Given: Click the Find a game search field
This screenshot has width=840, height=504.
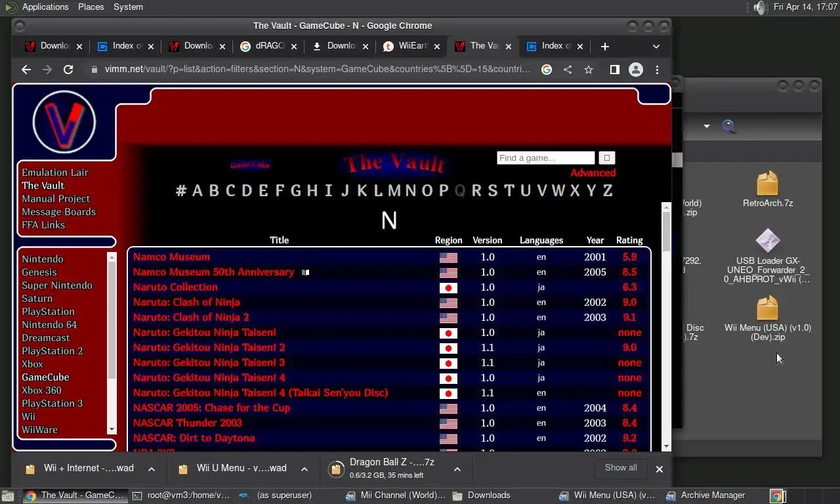Looking at the screenshot, I should pyautogui.click(x=546, y=157).
